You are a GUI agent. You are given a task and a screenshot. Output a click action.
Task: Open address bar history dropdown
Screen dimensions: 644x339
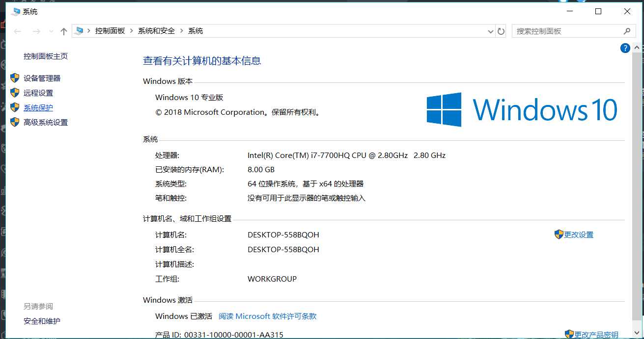pyautogui.click(x=491, y=31)
